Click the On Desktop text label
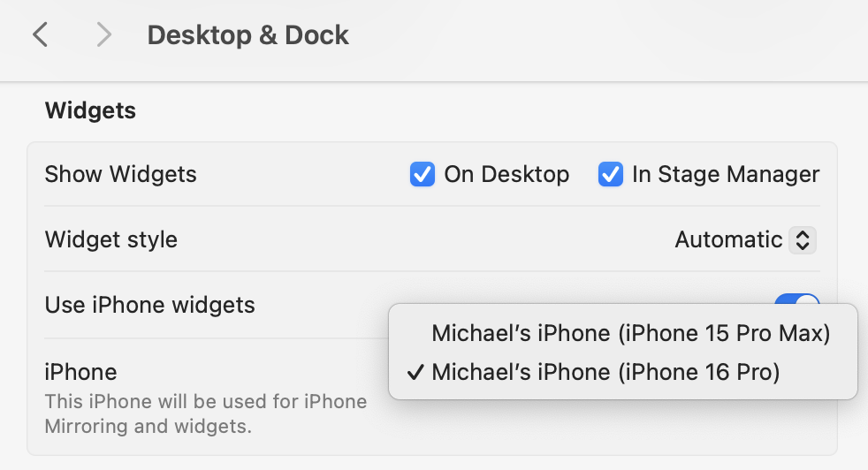868x470 pixels. pyautogui.click(x=506, y=174)
